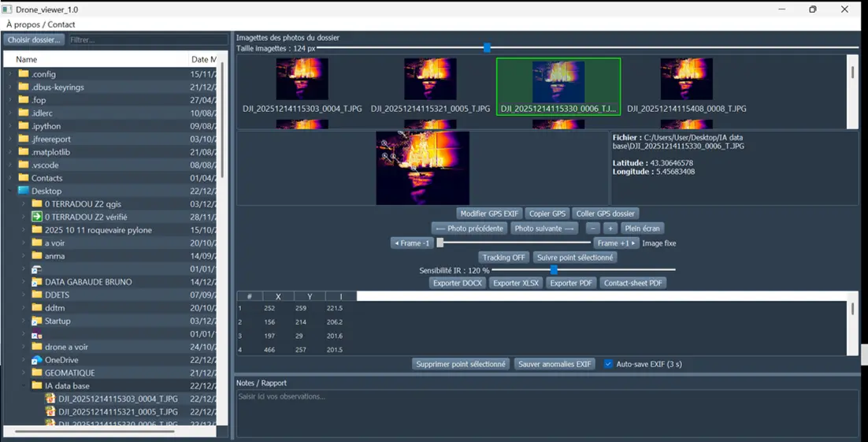Click Choisir dossier button
The image size is (868, 442).
tap(34, 39)
